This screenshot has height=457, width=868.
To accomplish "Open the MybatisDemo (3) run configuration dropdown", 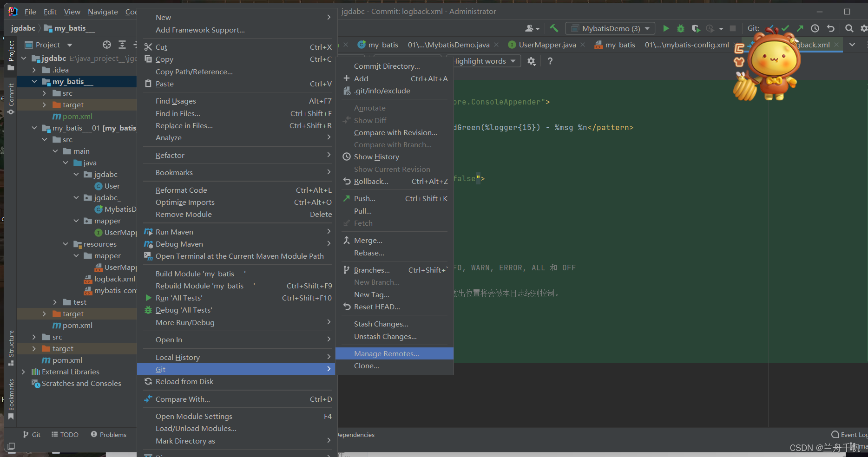I will [x=610, y=28].
